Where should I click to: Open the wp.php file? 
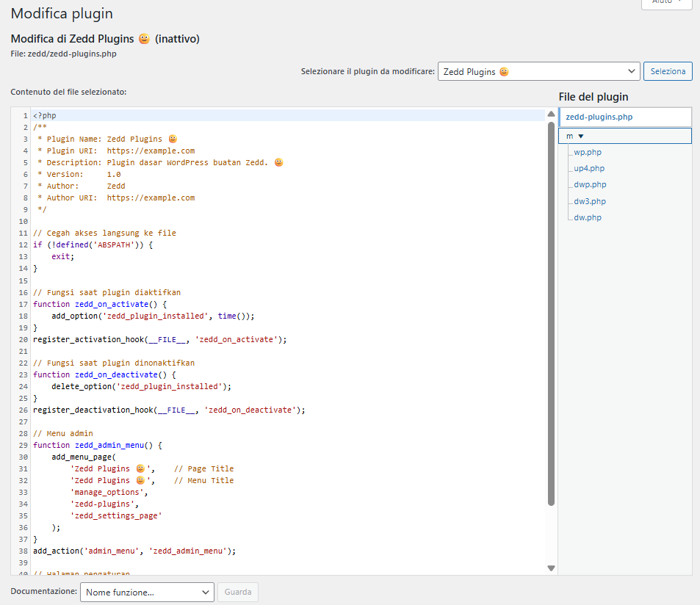[x=588, y=153]
